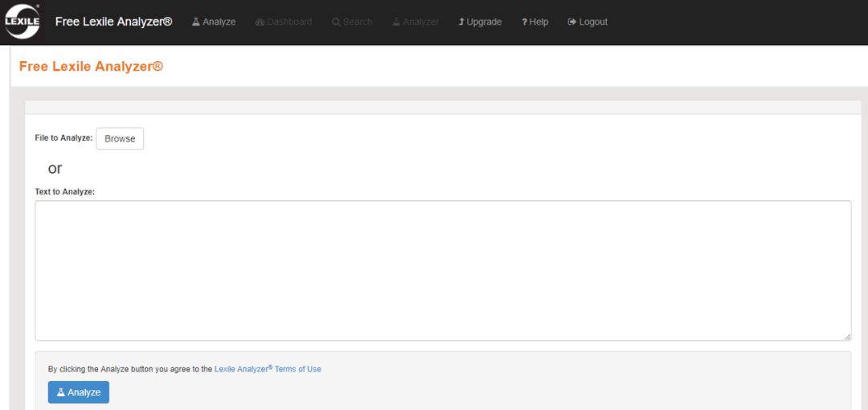Click the Logout exit icon
868x410 pixels.
click(571, 22)
